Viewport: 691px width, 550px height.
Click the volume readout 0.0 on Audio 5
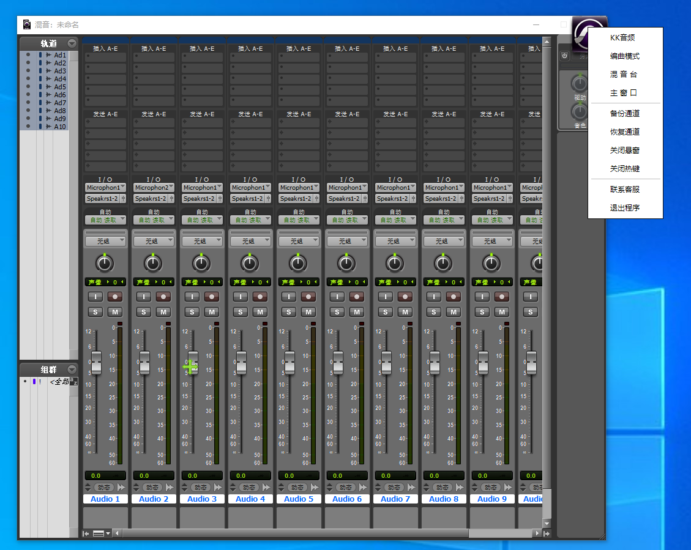299,476
